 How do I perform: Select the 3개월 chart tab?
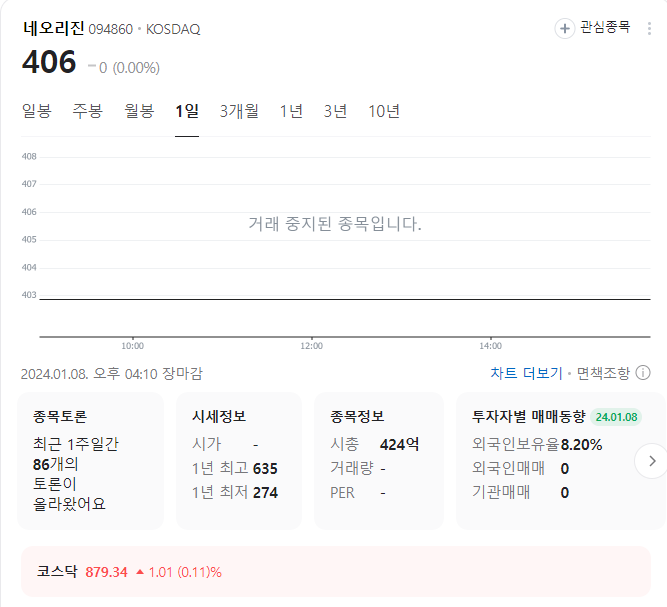click(239, 111)
